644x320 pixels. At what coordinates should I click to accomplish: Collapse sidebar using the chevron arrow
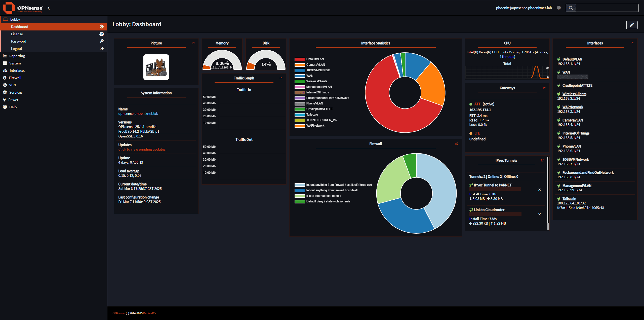[x=49, y=8]
